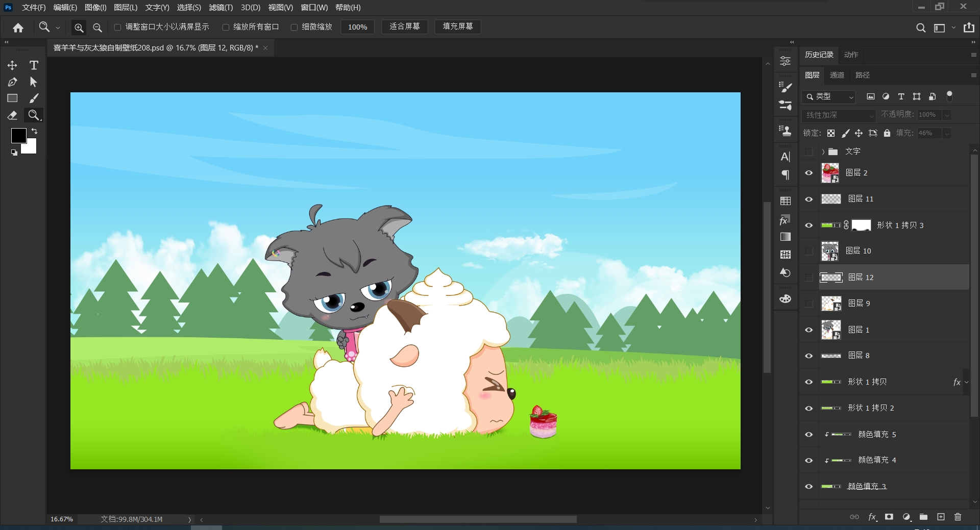Hide layer 图层 1
Screen dimensions: 980x530
[x=808, y=330]
